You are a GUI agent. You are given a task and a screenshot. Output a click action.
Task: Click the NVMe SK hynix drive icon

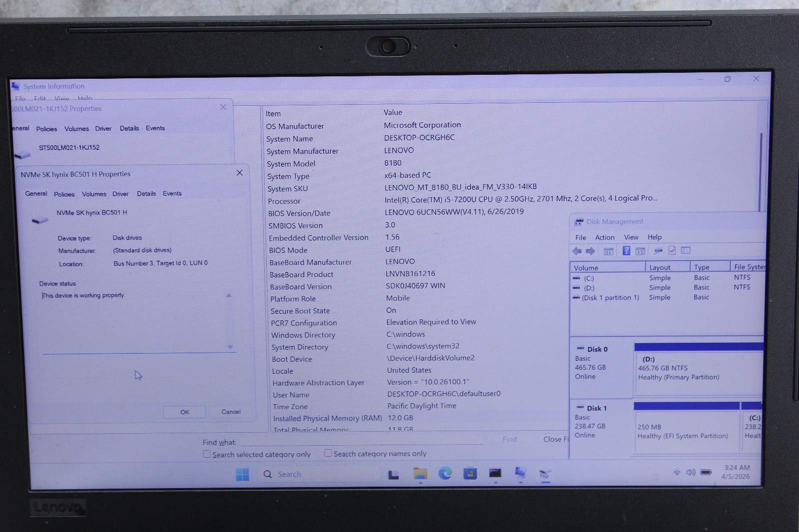point(40,220)
